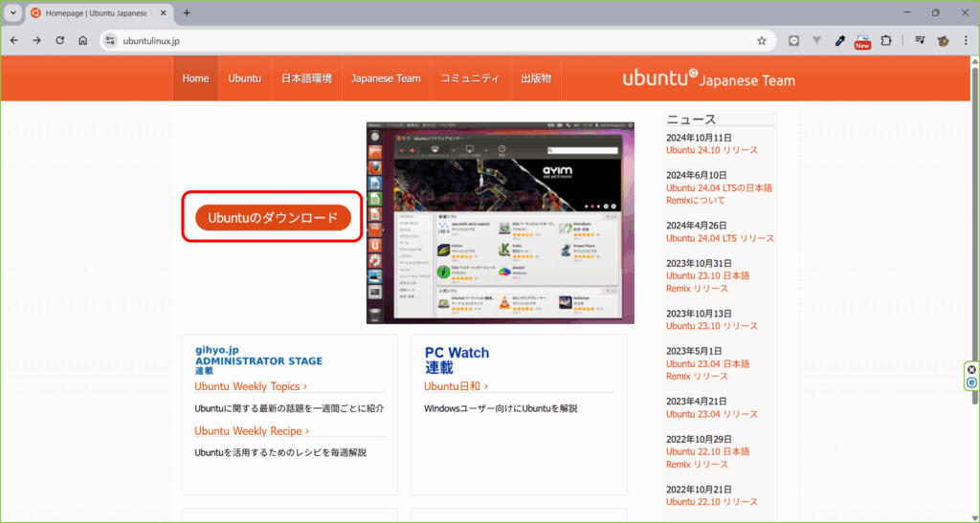Reload the page with the refresh icon
This screenshot has height=523, width=980.
60,40
